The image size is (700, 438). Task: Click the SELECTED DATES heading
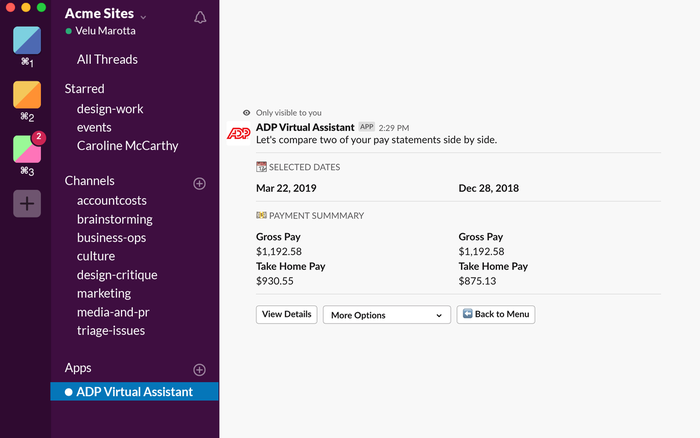304,167
